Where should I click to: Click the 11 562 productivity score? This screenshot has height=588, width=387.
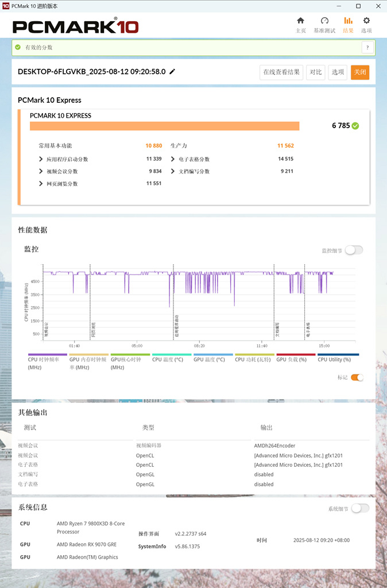point(286,145)
